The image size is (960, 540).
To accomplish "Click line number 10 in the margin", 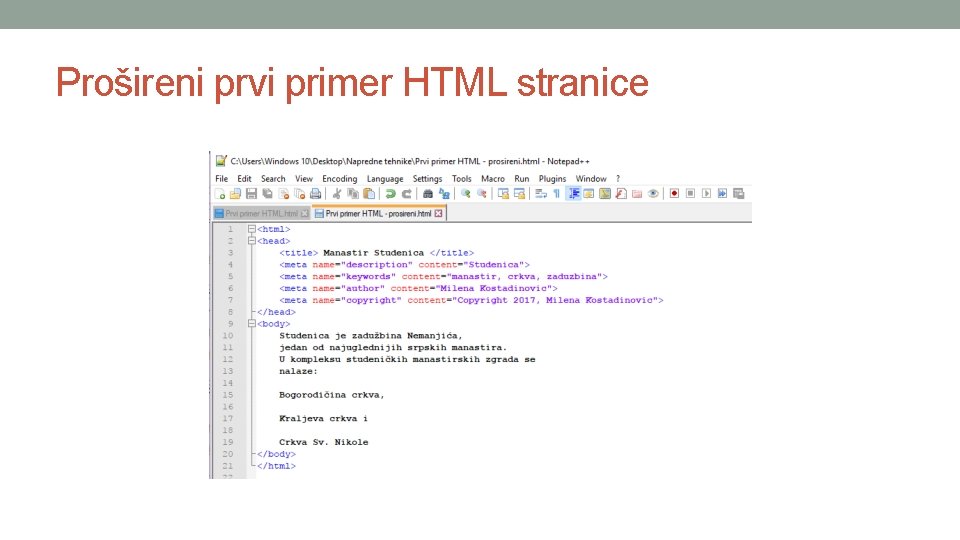I will coord(228,336).
